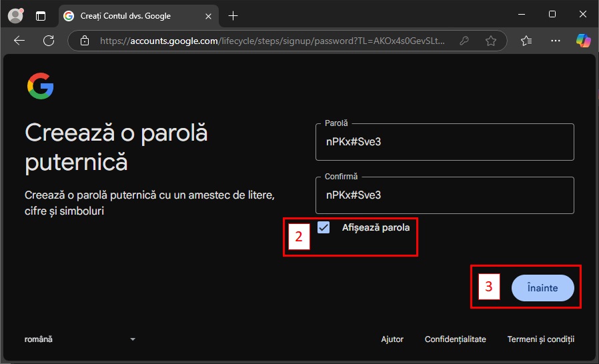Click the back navigation arrow

pyautogui.click(x=19, y=41)
